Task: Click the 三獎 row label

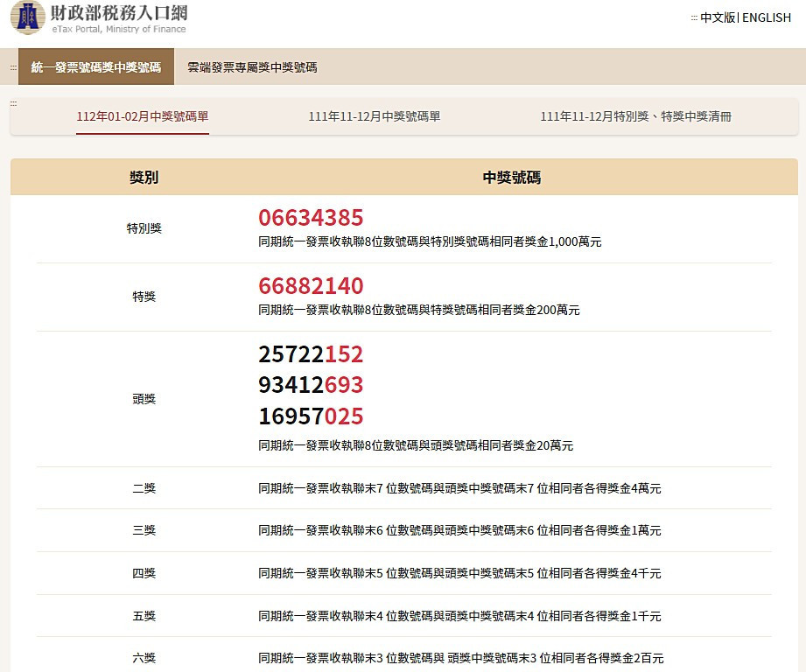Action: 144,530
